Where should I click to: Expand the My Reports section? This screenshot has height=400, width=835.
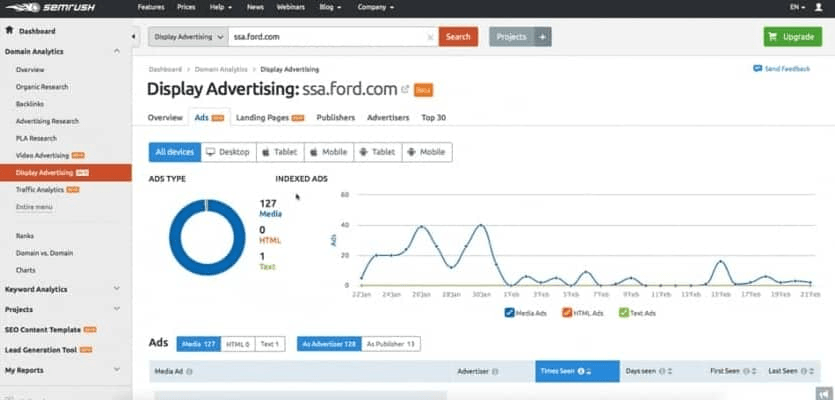click(117, 370)
